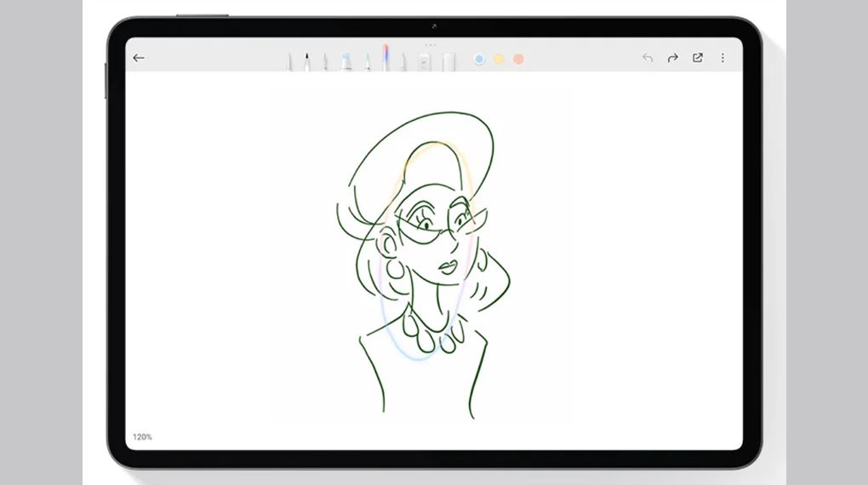This screenshot has height=485, width=868.
Task: Select the raised multicolor gradient pen
Action: coord(385,58)
